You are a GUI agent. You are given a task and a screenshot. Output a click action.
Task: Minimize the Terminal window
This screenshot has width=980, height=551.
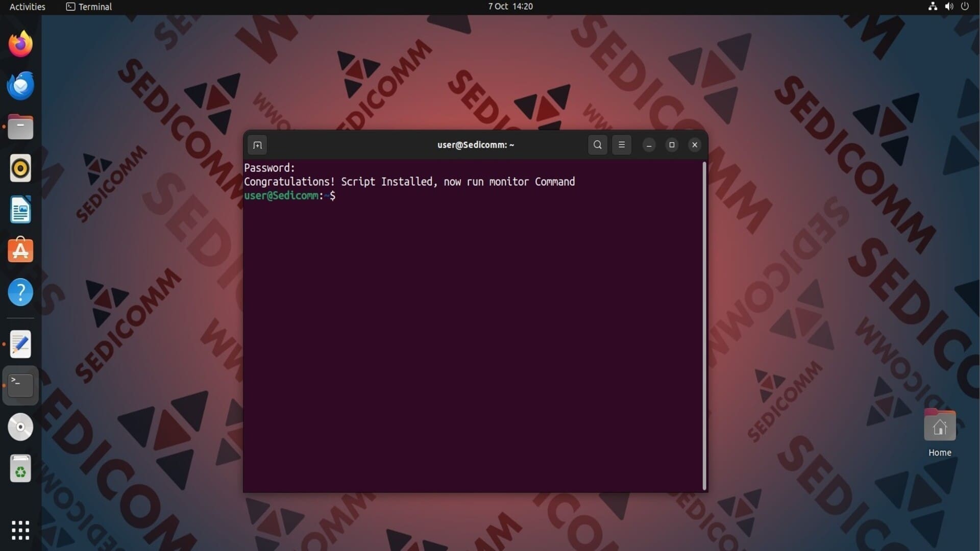[x=649, y=145]
